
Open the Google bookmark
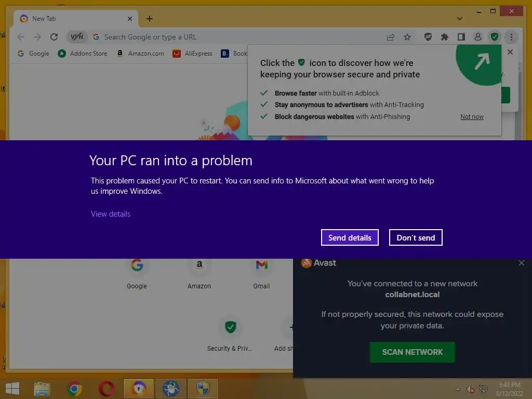pyautogui.click(x=33, y=54)
